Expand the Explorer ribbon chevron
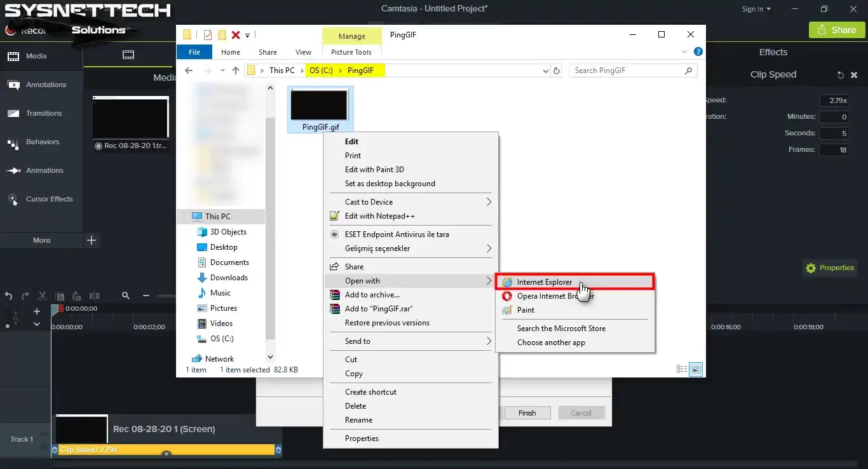This screenshot has height=469, width=868. click(684, 52)
